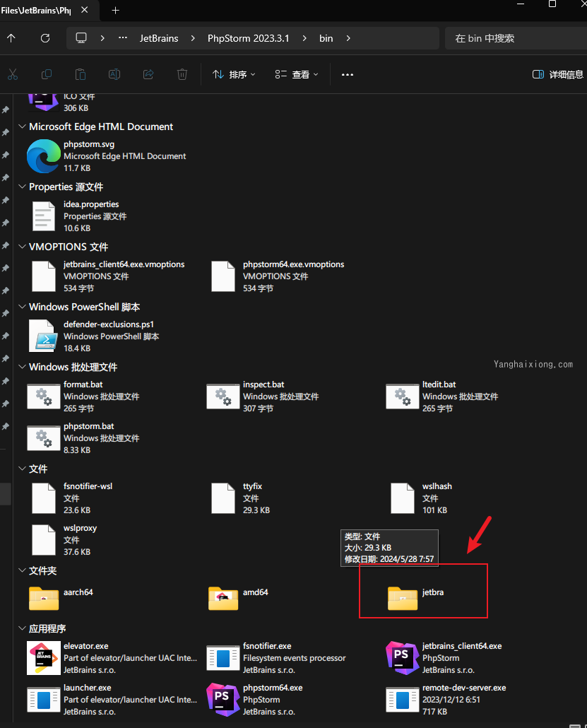
Task: Select the phpstorm64.exe PS icon
Action: 223,700
